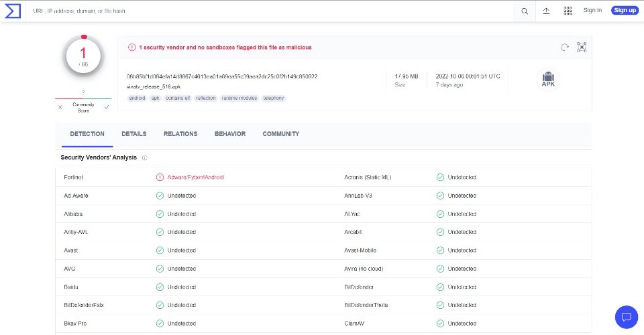Screen dimensions: 644x335
Task: Click the green check icon for ALYac
Action: pyautogui.click(x=440, y=214)
